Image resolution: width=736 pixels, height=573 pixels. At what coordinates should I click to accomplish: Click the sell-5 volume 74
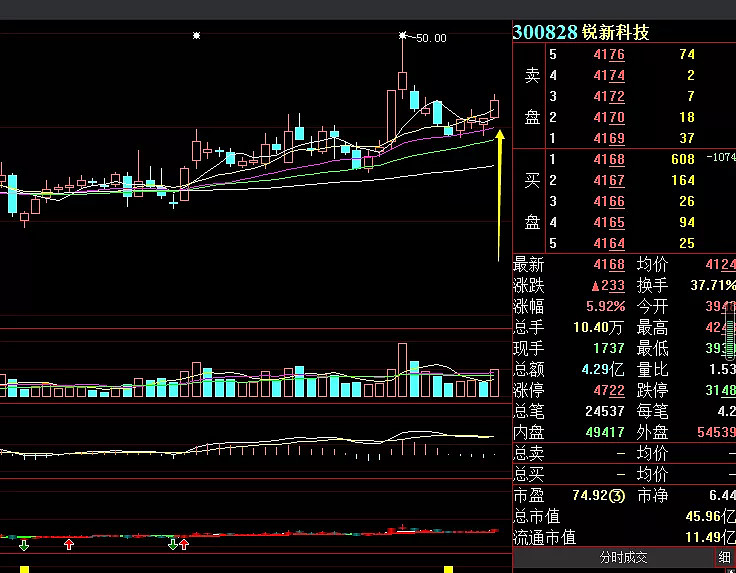click(x=687, y=54)
